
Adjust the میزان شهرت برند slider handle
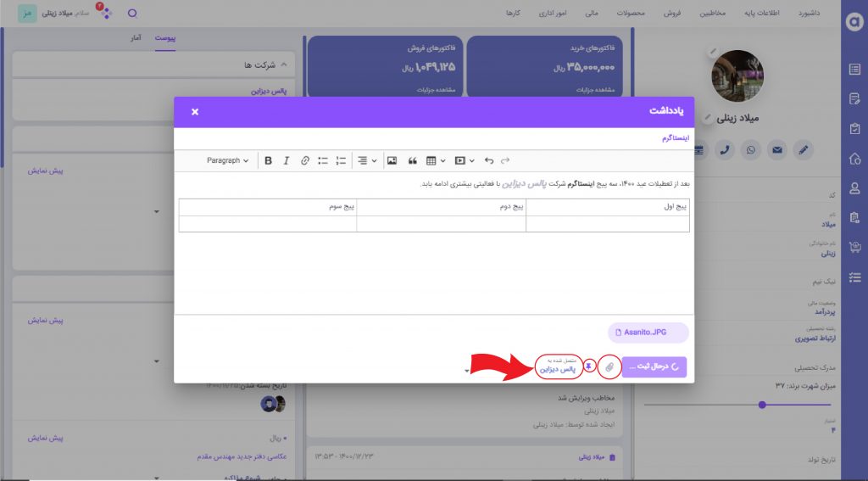(762, 405)
